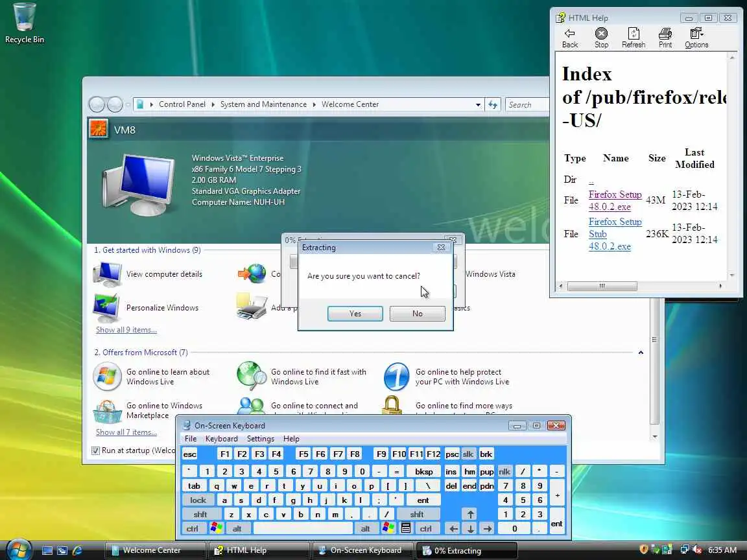The width and height of the screenshot is (747, 560).
Task: Click the VM8 user picture icon
Action: pos(98,129)
